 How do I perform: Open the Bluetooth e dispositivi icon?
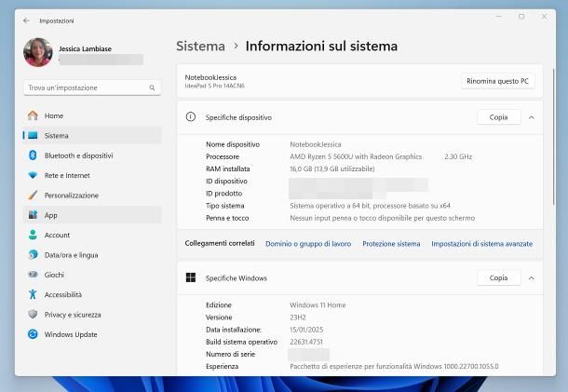[33, 155]
